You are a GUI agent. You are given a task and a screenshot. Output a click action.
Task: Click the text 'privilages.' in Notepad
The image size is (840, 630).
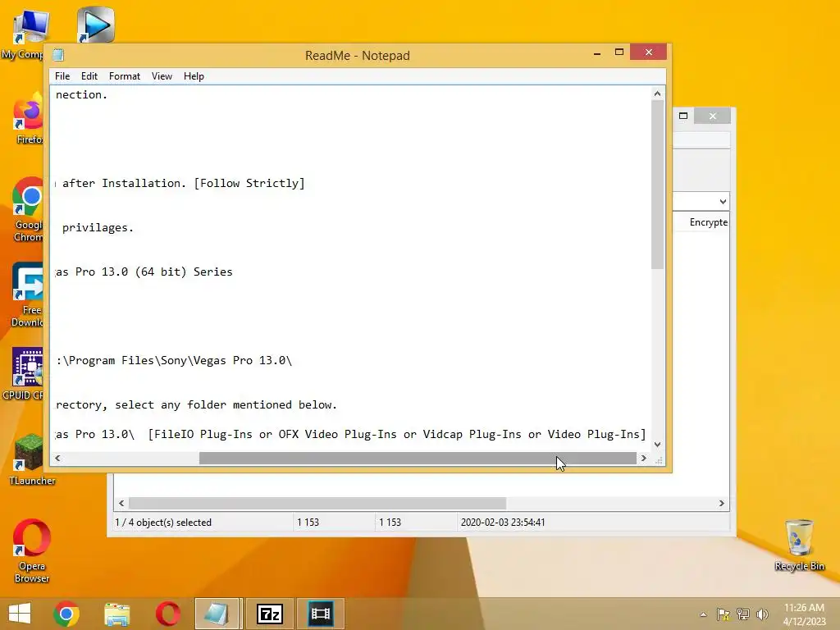pyautogui.click(x=98, y=228)
